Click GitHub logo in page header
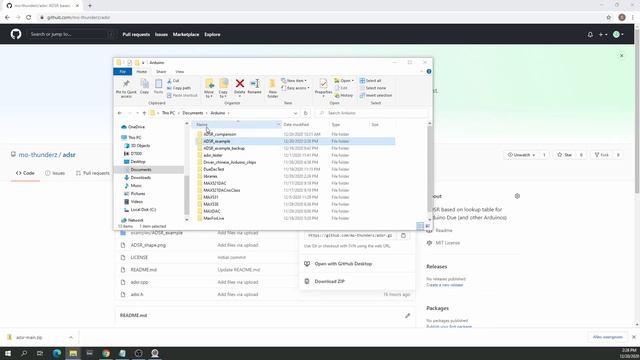 (16, 34)
